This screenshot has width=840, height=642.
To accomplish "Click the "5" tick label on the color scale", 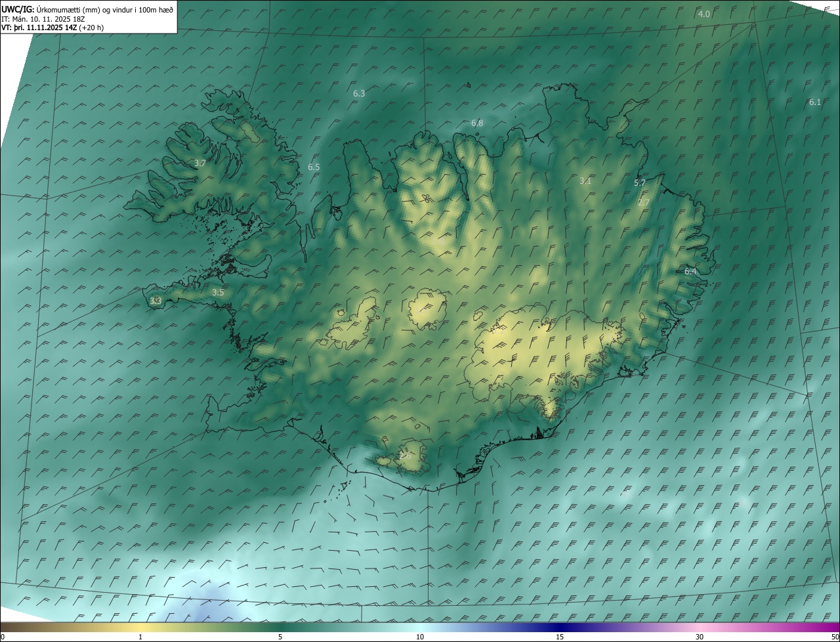I will coord(280,637).
